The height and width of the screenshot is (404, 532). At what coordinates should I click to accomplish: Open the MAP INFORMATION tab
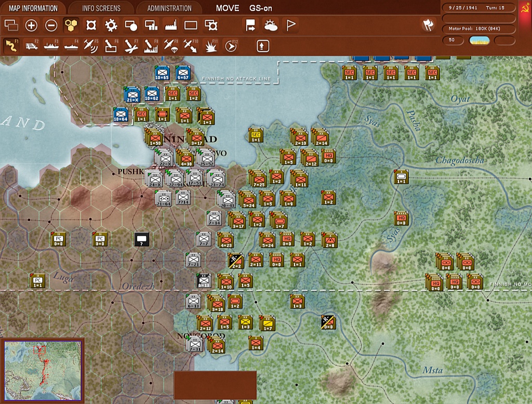click(33, 8)
